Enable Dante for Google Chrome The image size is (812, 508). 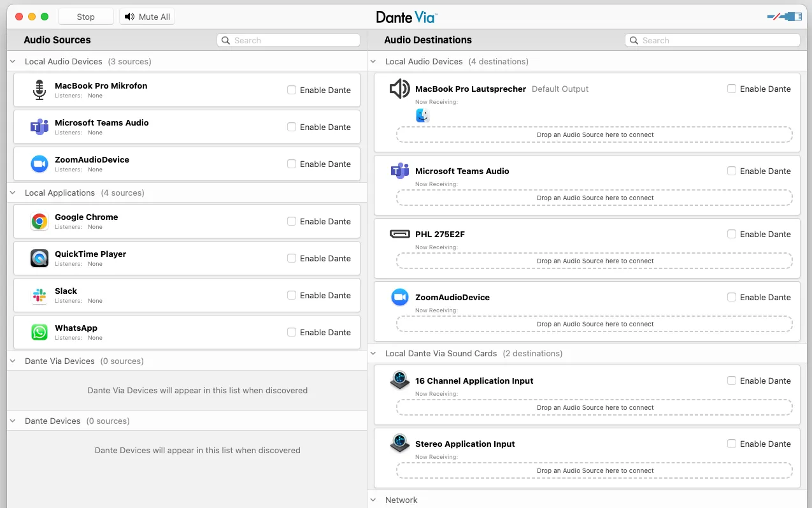(292, 221)
